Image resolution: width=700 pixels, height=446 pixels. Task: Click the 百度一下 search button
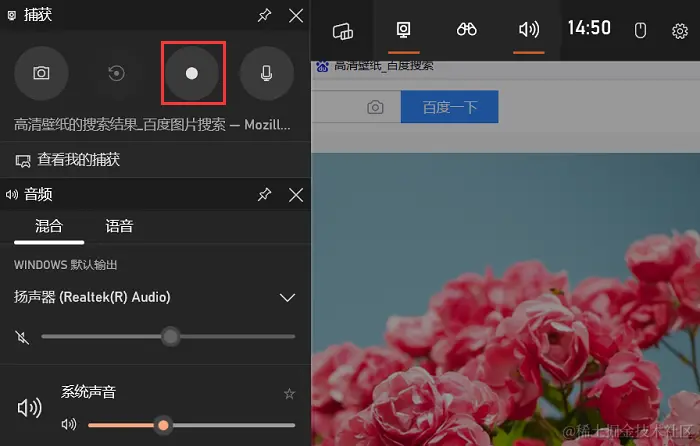[450, 107]
